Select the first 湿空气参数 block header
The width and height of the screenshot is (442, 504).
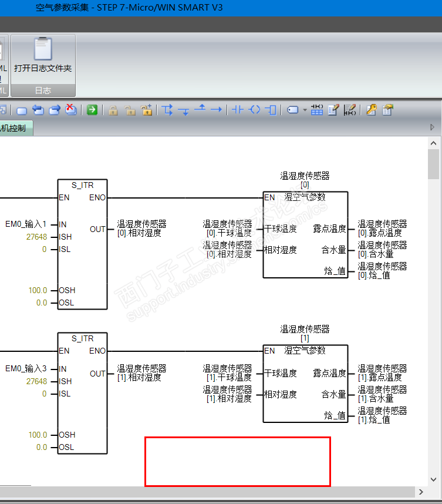[x=305, y=197]
